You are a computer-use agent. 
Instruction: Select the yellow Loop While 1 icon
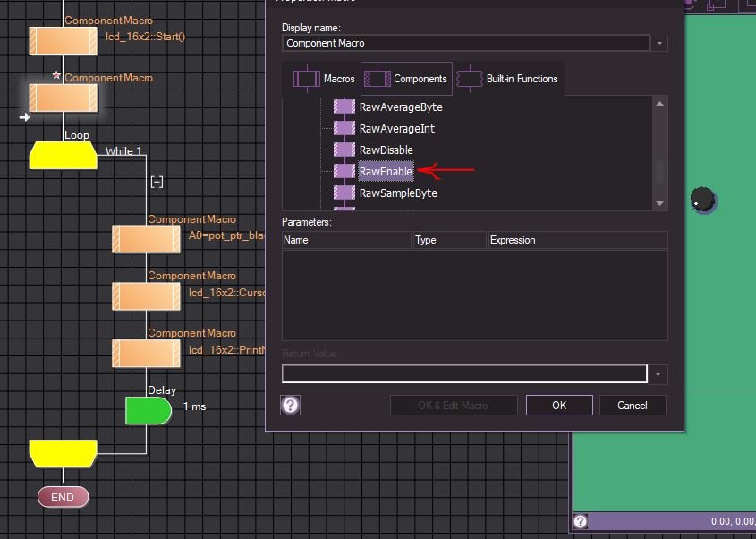pyautogui.click(x=63, y=155)
